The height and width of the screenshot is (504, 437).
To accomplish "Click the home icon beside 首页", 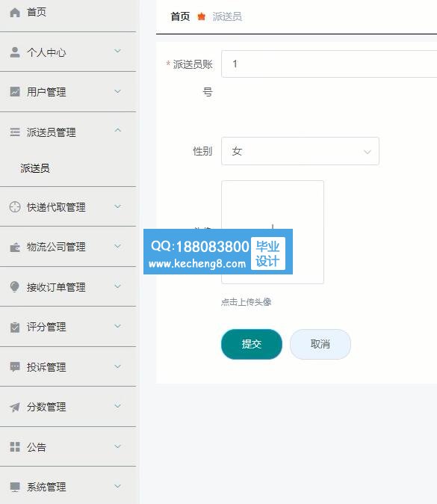I will click(x=15, y=13).
